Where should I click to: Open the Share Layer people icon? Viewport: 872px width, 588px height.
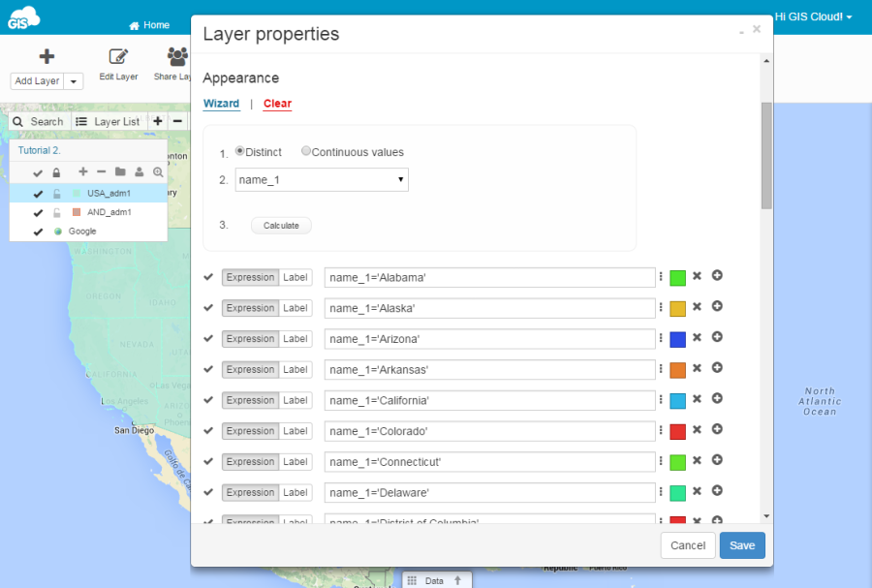[177, 56]
